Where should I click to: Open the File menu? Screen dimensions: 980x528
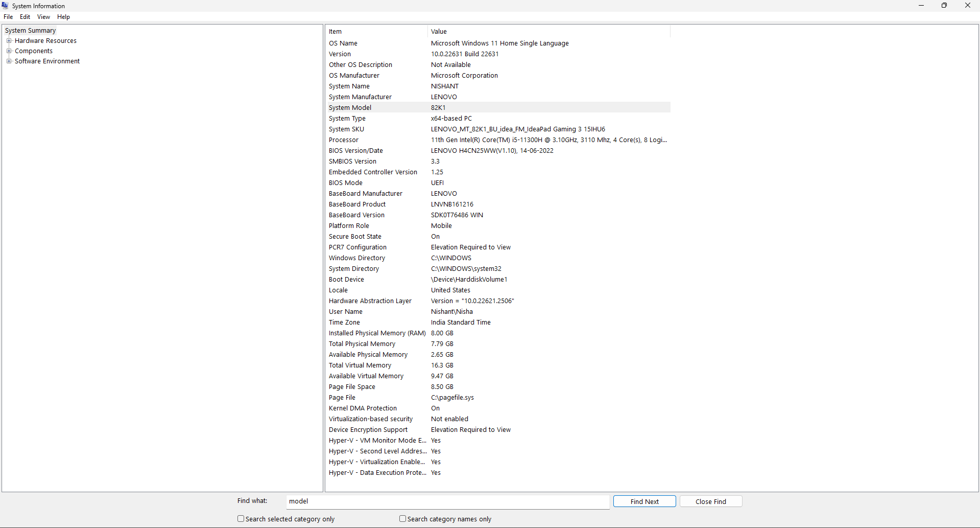click(8, 16)
